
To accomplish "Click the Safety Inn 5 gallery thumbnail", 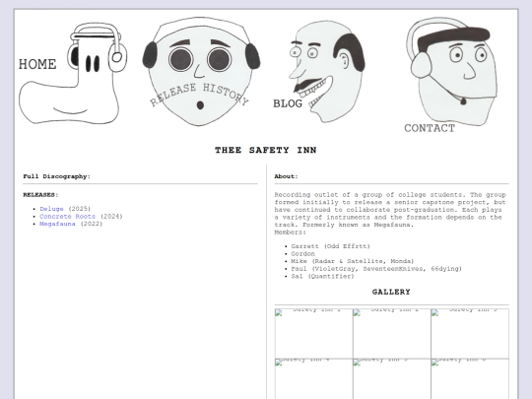I will [391, 379].
